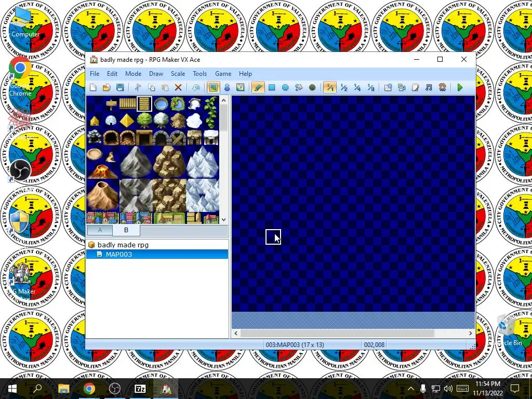
Task: Click the Copy toolbar icon
Action: [151, 87]
